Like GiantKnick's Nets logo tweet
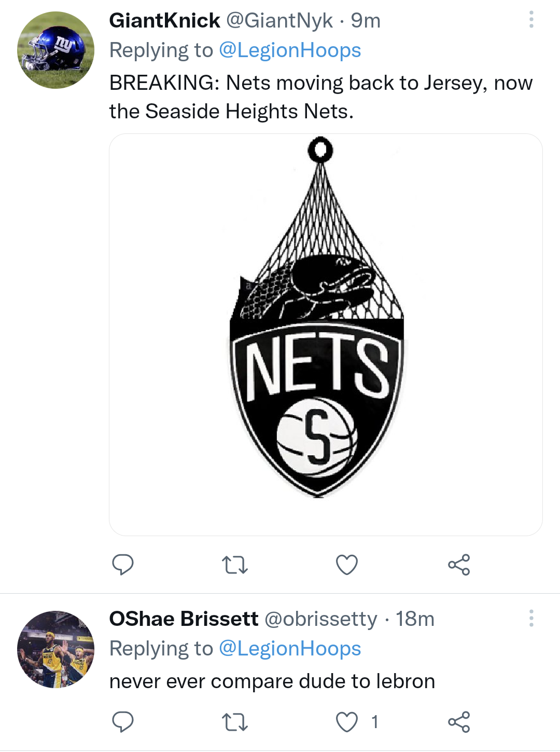Image resolution: width=560 pixels, height=752 pixels. tap(347, 565)
